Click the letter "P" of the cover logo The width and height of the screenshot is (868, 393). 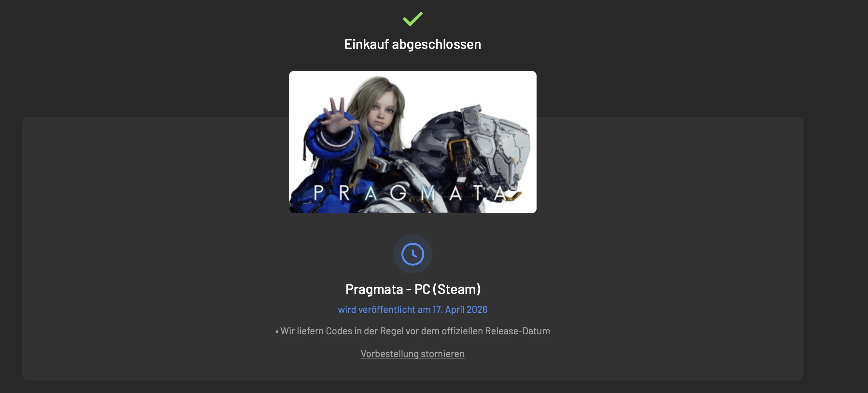(319, 193)
